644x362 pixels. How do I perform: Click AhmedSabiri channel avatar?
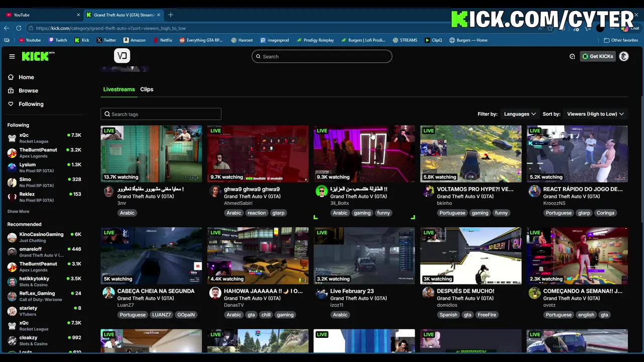click(215, 191)
